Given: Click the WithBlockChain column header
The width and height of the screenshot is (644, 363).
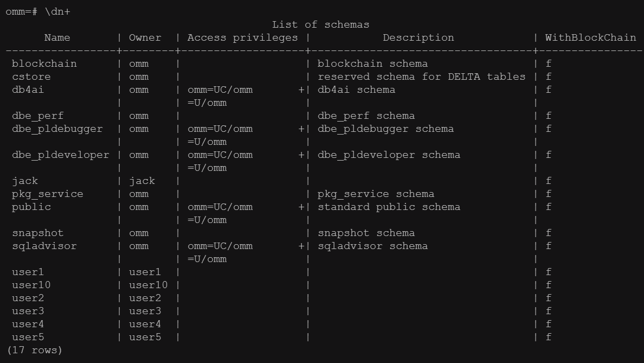Looking at the screenshot, I should [x=590, y=37].
